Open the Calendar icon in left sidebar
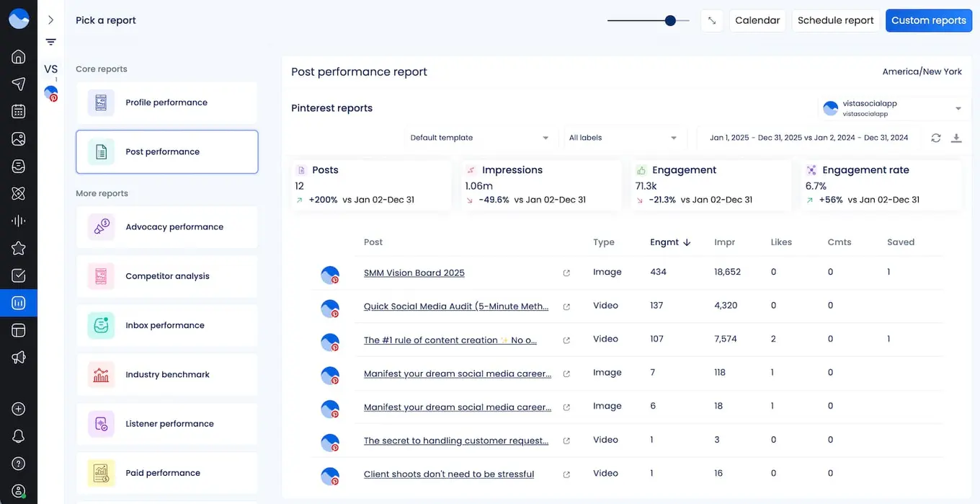 (x=18, y=111)
